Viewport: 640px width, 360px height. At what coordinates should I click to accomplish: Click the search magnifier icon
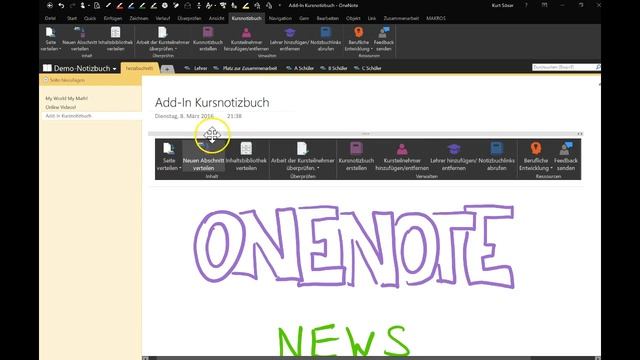[x=598, y=67]
